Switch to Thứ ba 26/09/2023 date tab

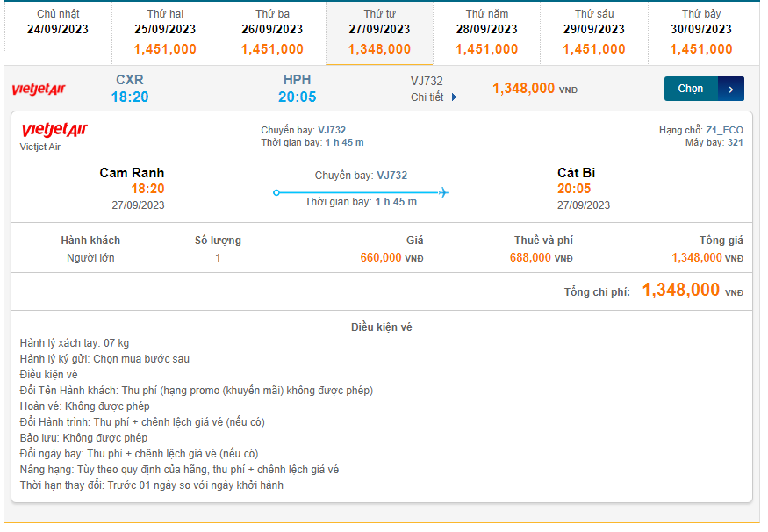pyautogui.click(x=272, y=32)
